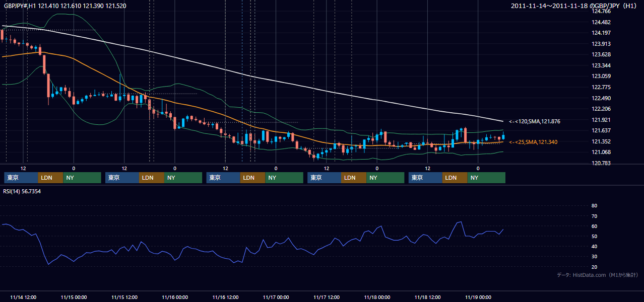Click the RSI(14) 56.7354 indicator label
The width and height of the screenshot is (644, 302).
[x=22, y=191]
